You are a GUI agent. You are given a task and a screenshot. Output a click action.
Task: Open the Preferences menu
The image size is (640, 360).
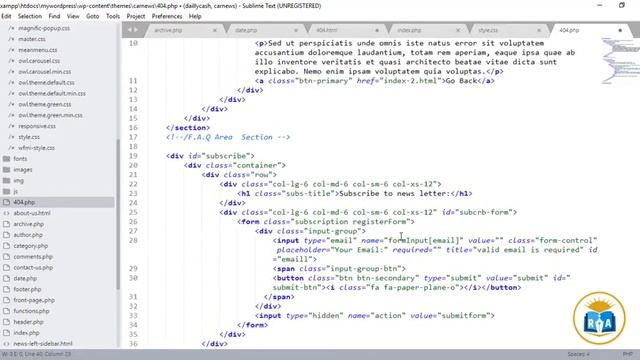tap(167, 16)
